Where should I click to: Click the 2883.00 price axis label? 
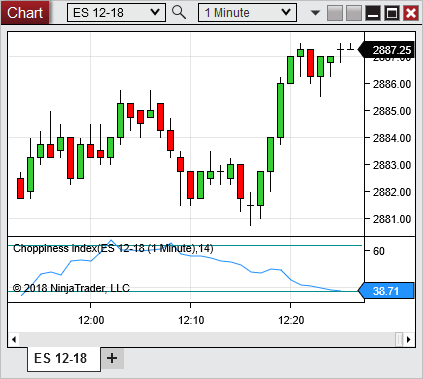(x=392, y=165)
